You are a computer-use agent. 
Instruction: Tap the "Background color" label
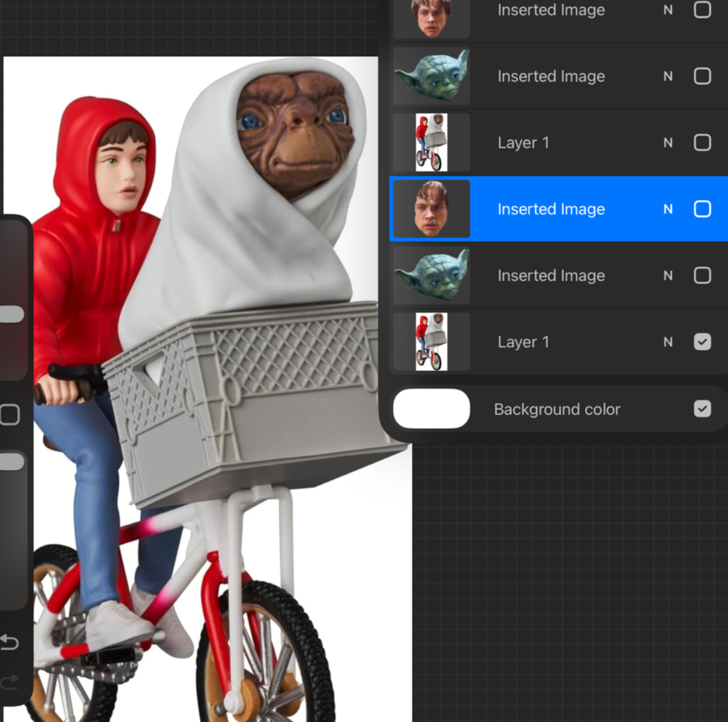(557, 409)
